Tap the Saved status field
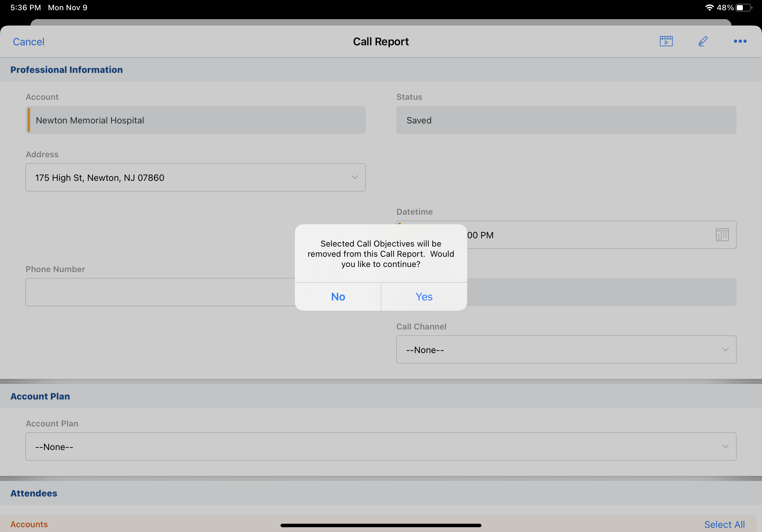This screenshot has height=532, width=762. [x=566, y=120]
